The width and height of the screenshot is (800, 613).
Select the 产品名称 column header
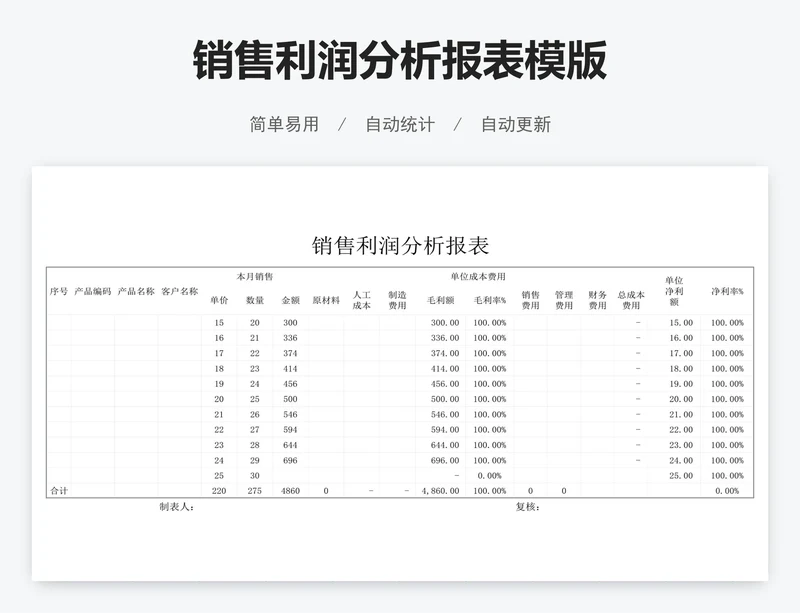[x=136, y=291]
